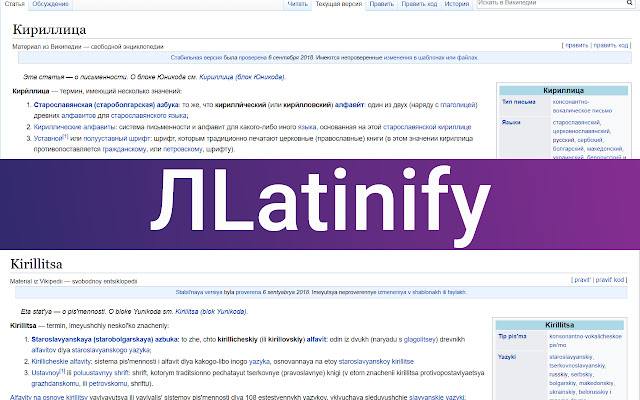
Task: Open konsonantno-vokalicheskoe pis'mo infobox link
Action: [x=585, y=340]
